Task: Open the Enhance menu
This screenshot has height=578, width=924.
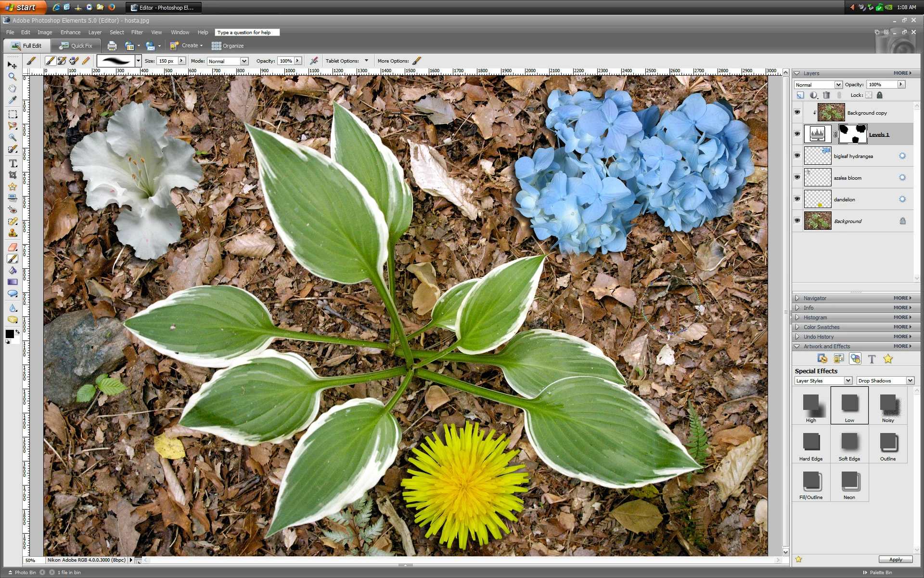Action: (x=70, y=32)
